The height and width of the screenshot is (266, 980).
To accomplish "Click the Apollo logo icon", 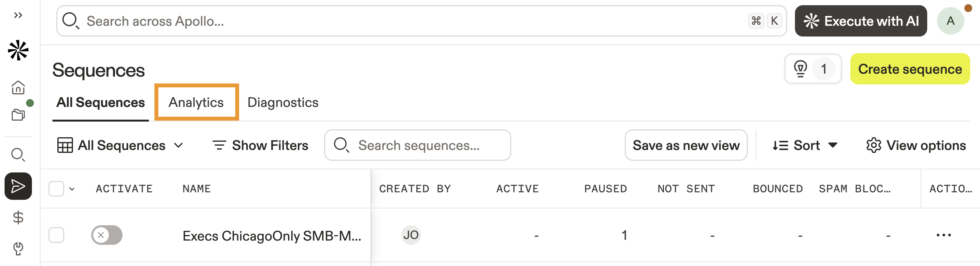I will pyautogui.click(x=18, y=51).
